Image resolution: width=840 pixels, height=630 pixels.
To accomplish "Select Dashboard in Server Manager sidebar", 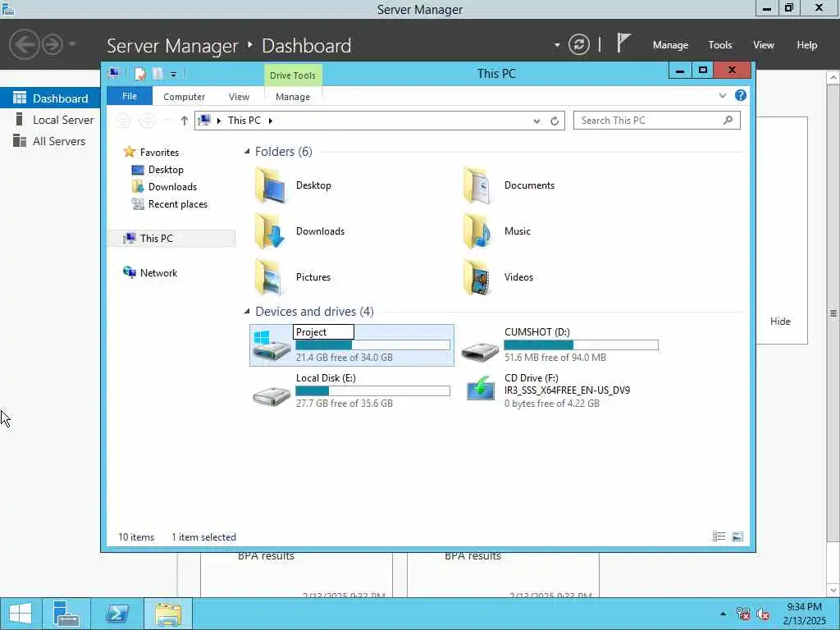I will point(50,98).
